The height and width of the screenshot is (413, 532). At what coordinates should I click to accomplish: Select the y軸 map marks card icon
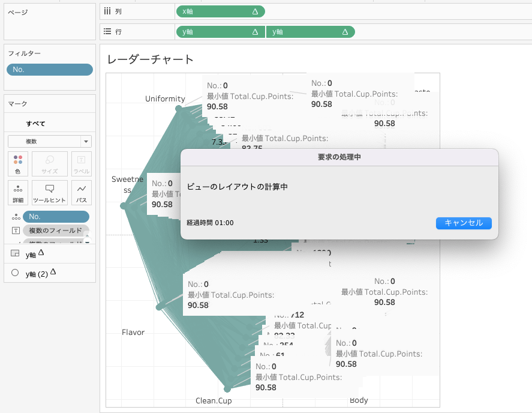click(x=15, y=253)
